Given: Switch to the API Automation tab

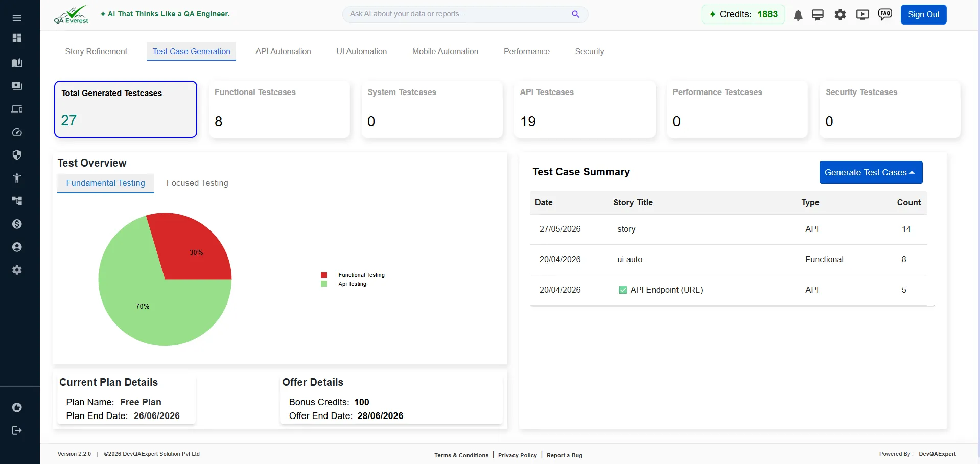Looking at the screenshot, I should coord(283,51).
